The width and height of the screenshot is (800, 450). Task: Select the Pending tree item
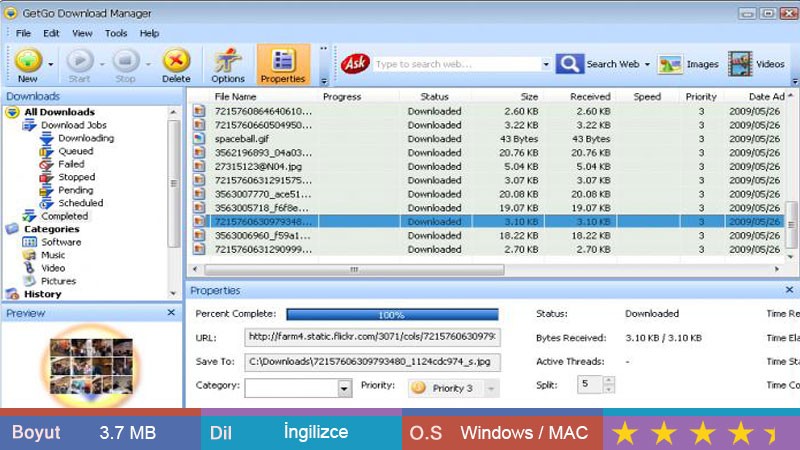[x=76, y=190]
